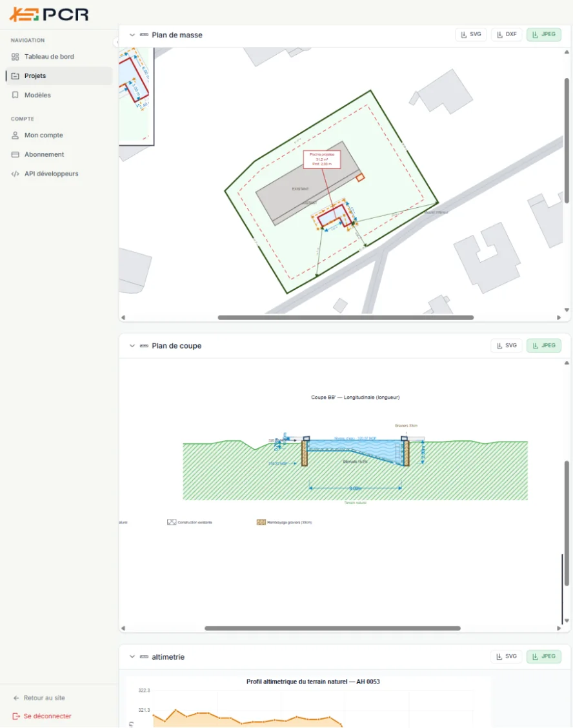Click Plan de coupe scroll-up arrow
Screen dimensions: 573x728
tap(567, 363)
